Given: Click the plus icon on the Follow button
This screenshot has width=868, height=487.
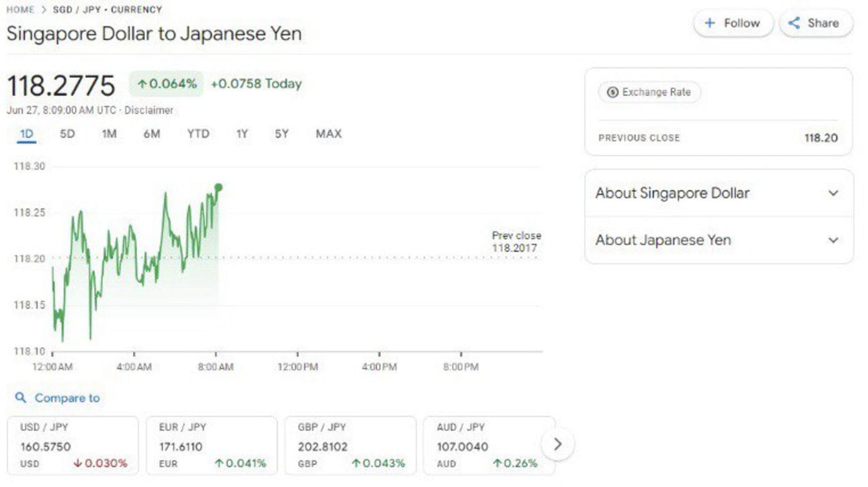Looking at the screenshot, I should [x=710, y=23].
